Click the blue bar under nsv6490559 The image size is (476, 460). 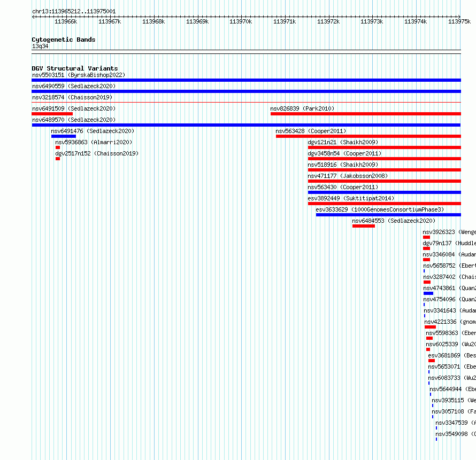[246, 91]
